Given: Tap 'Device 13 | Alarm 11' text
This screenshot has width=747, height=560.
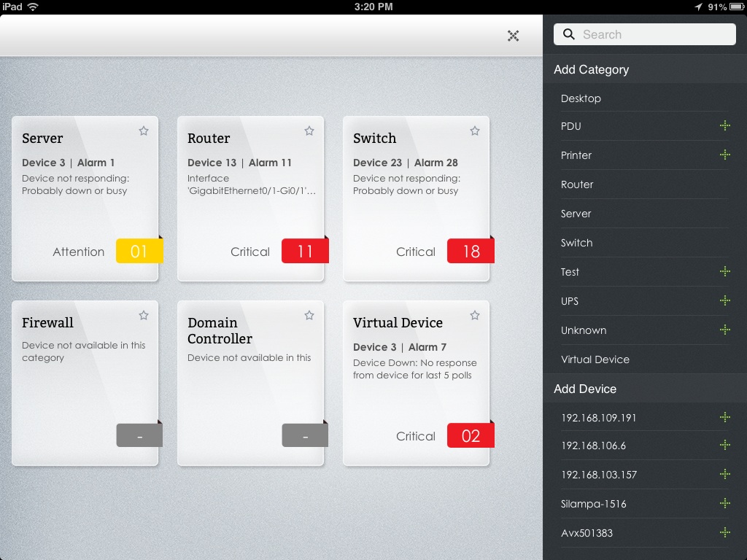Looking at the screenshot, I should [239, 163].
